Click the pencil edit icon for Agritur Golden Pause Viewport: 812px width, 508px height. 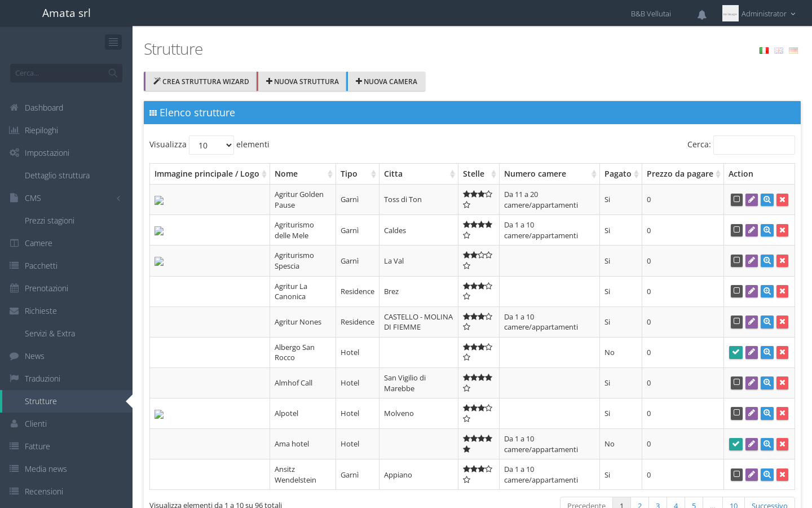[x=752, y=200]
